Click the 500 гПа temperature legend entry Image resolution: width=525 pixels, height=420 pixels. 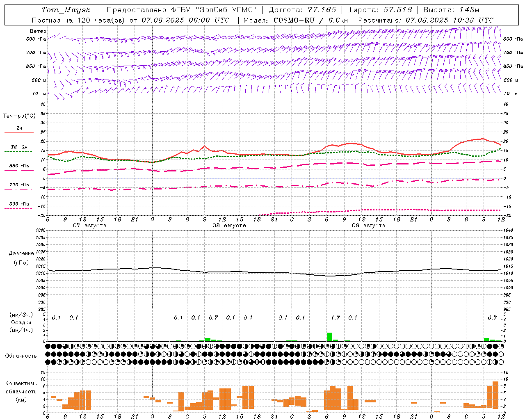coord(19,204)
